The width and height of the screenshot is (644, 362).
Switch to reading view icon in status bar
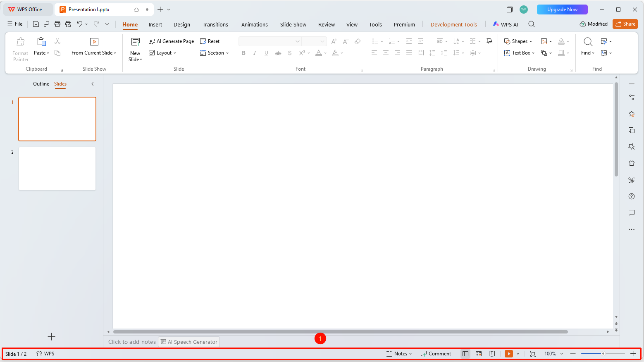[492, 354]
